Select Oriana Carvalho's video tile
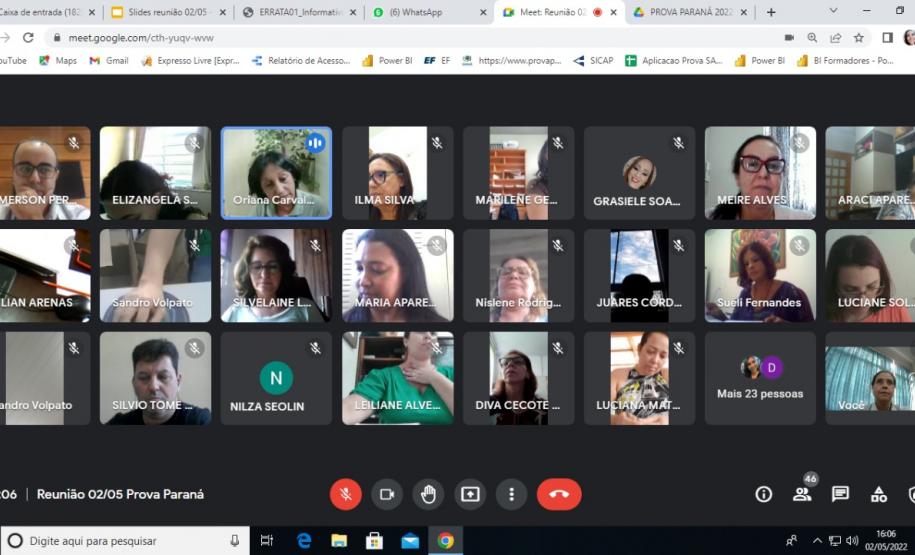 (276, 172)
